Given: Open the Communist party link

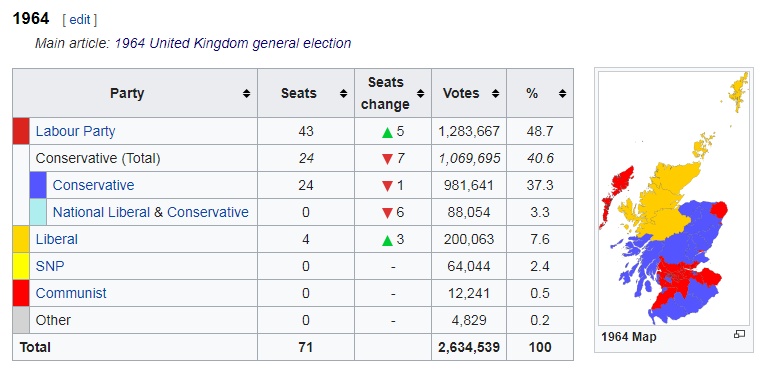Looking at the screenshot, I should [71, 293].
